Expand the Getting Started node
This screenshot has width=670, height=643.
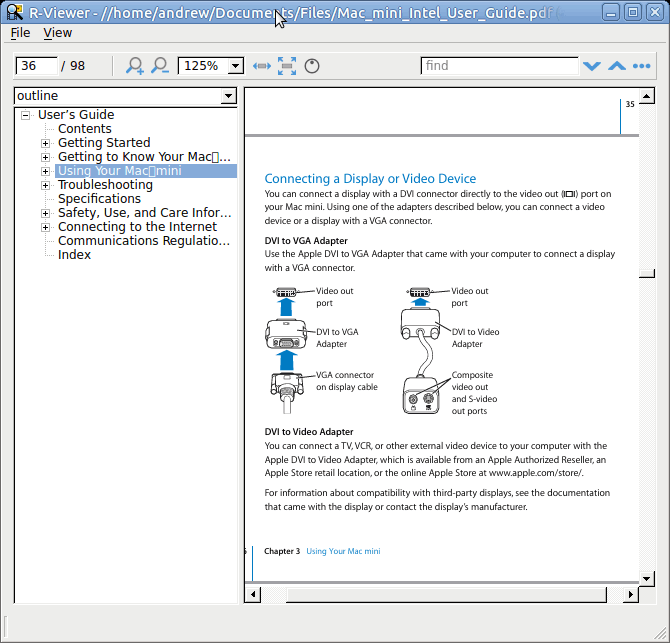[x=45, y=143]
